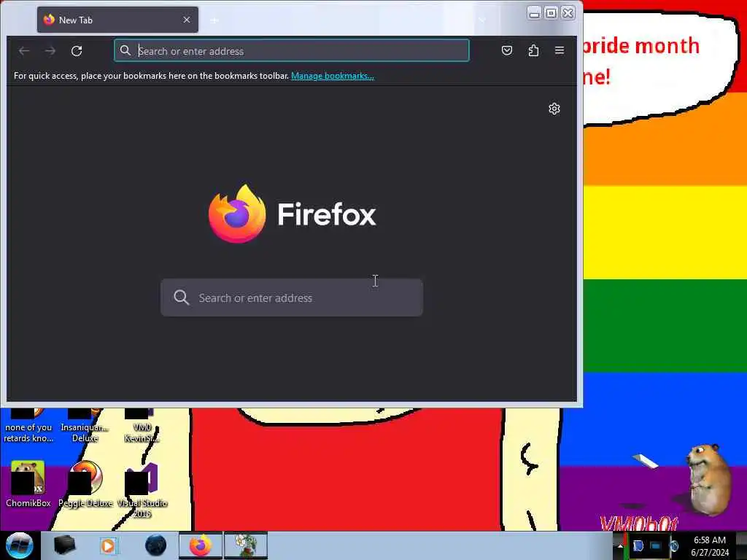Click the Firefox logo on new tab

coord(292,214)
